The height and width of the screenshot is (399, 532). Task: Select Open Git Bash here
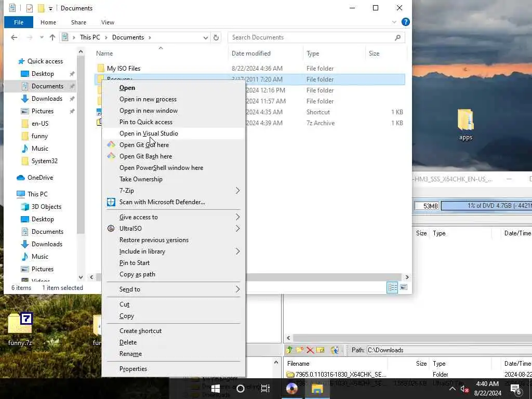(174, 156)
